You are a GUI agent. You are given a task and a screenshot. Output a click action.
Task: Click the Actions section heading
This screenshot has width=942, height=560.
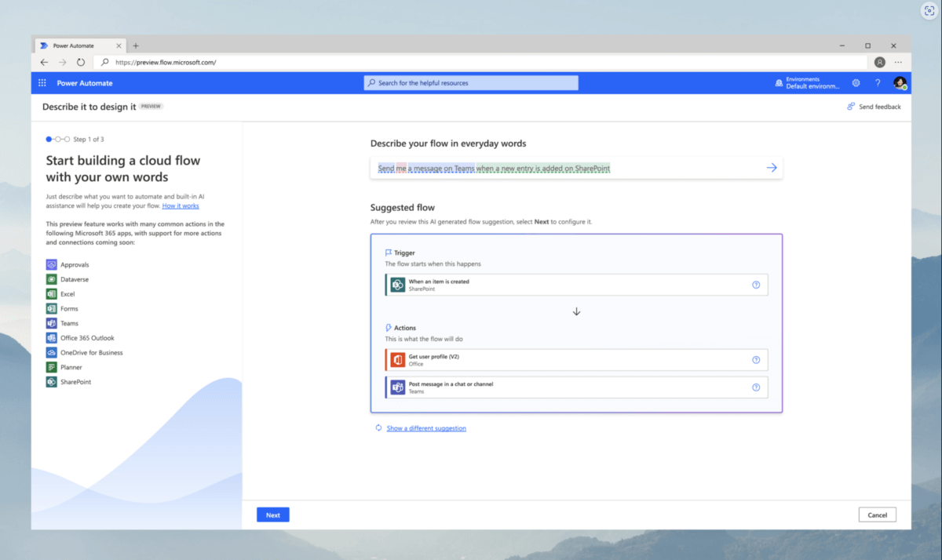(x=405, y=328)
